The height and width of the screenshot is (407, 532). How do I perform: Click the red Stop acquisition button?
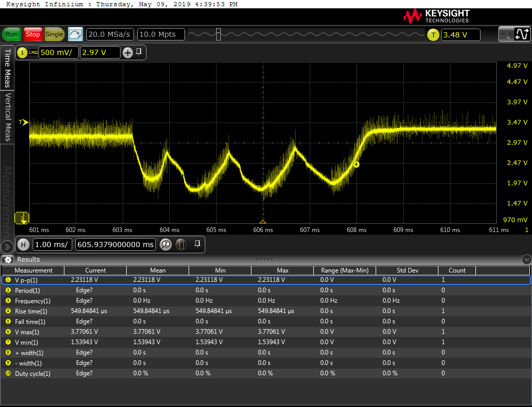33,34
